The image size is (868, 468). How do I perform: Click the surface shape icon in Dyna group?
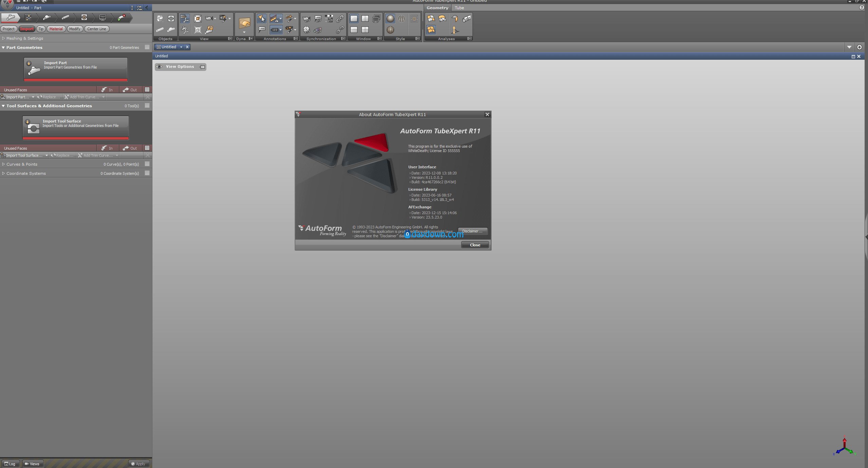point(244,23)
